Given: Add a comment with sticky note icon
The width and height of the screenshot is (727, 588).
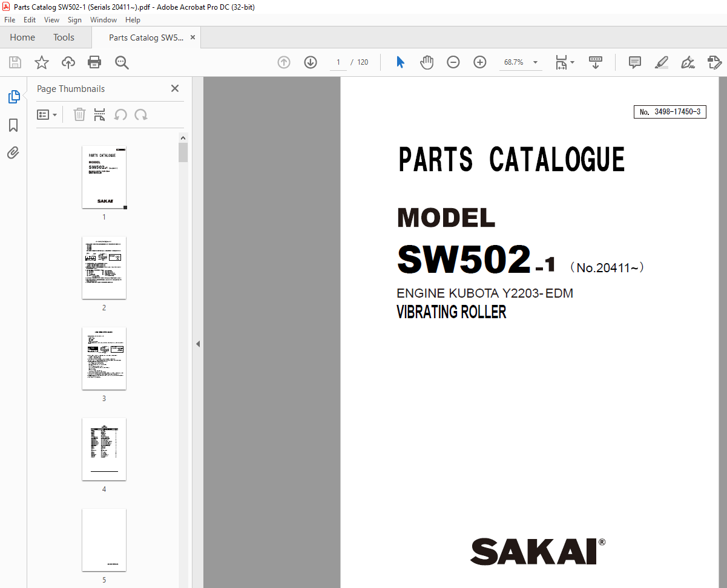Looking at the screenshot, I should (x=635, y=62).
